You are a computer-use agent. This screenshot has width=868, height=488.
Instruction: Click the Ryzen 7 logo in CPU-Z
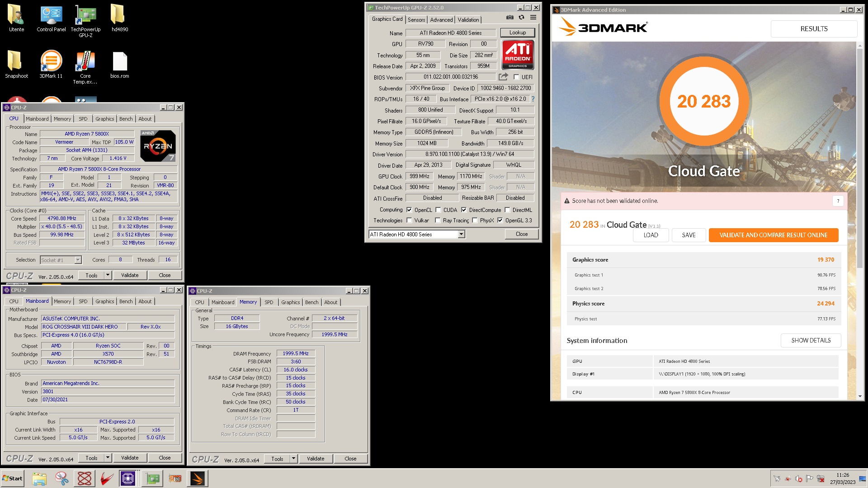[158, 146]
